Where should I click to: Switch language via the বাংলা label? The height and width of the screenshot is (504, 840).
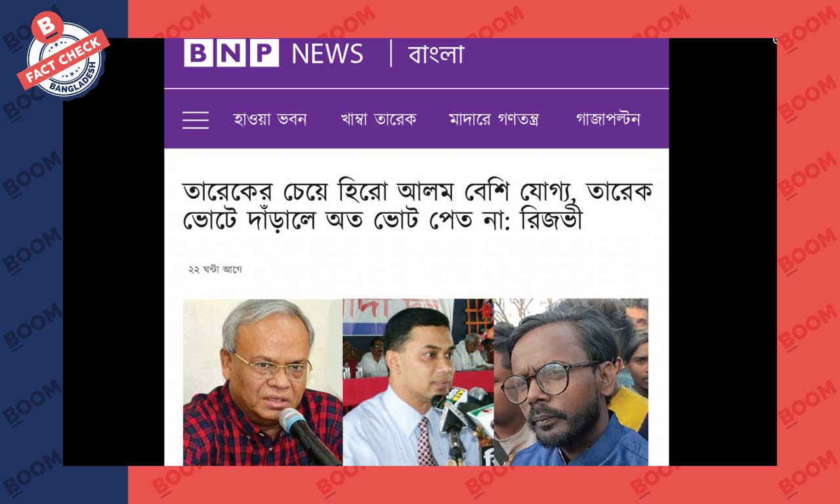tap(436, 54)
